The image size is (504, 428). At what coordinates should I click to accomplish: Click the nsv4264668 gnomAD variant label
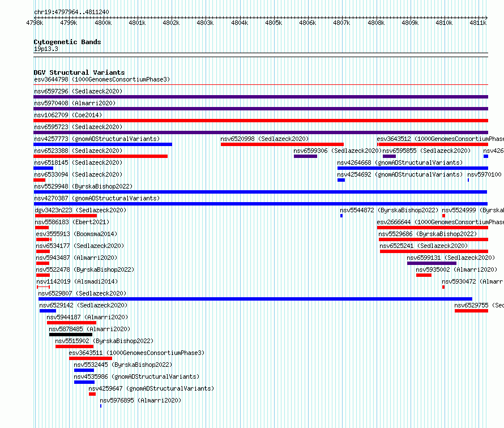point(400,162)
